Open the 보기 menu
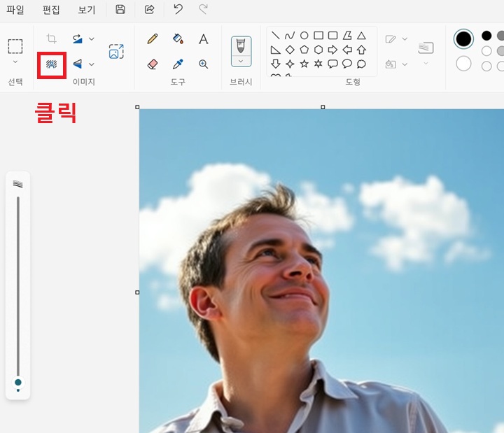This screenshot has height=433, width=504. (x=87, y=10)
